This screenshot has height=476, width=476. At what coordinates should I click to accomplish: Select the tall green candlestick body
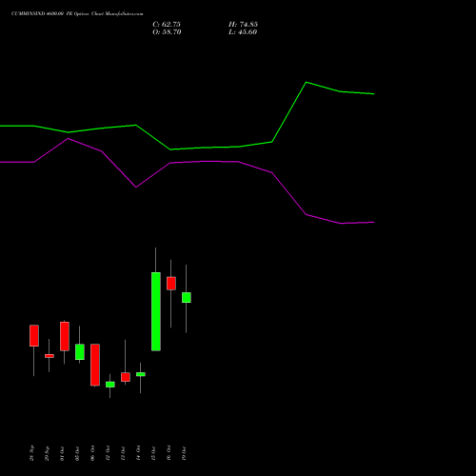(x=156, y=311)
